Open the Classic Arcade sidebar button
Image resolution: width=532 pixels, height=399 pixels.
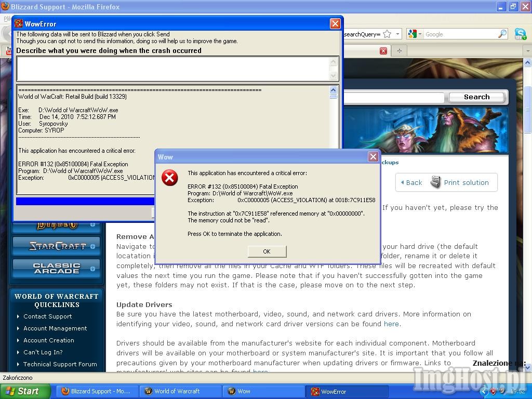point(56,269)
